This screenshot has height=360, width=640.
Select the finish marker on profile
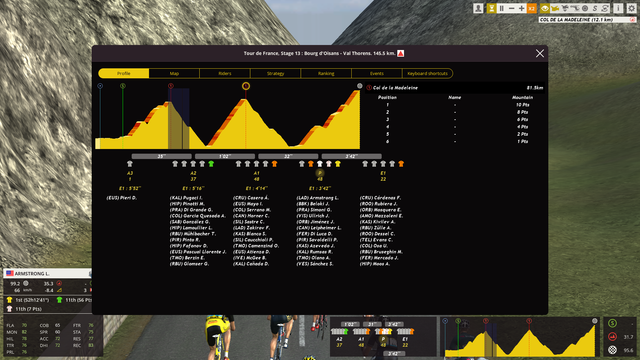pyautogui.click(x=360, y=86)
